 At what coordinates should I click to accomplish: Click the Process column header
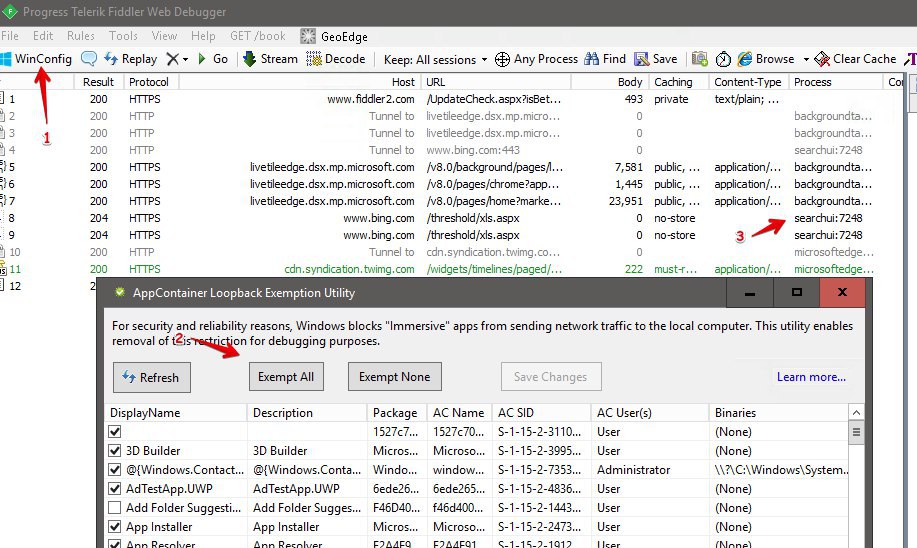coord(835,82)
